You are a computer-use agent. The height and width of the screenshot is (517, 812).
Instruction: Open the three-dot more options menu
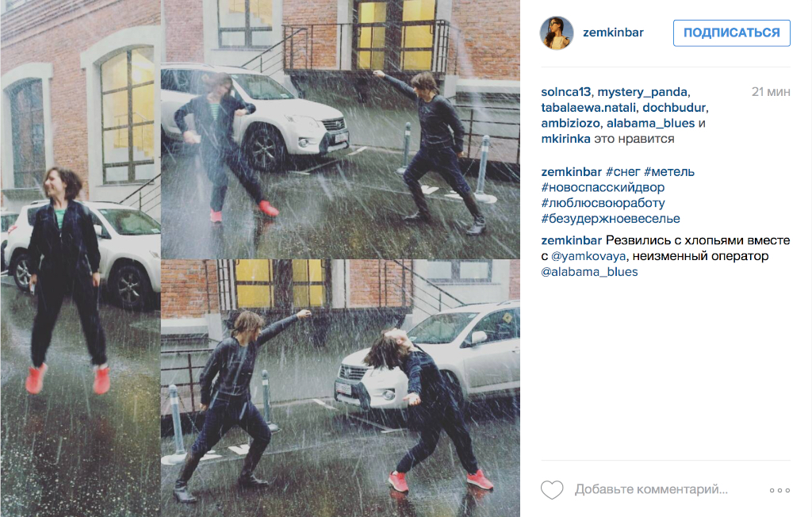click(779, 490)
